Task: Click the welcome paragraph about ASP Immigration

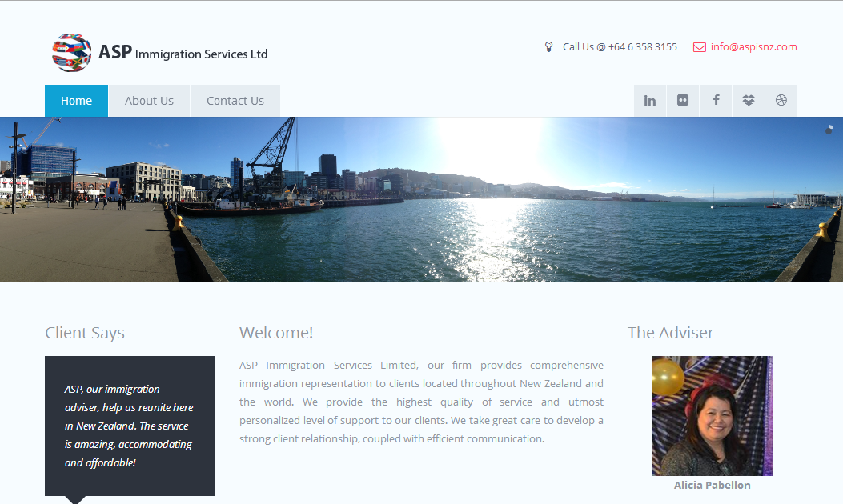Action: pos(421,402)
